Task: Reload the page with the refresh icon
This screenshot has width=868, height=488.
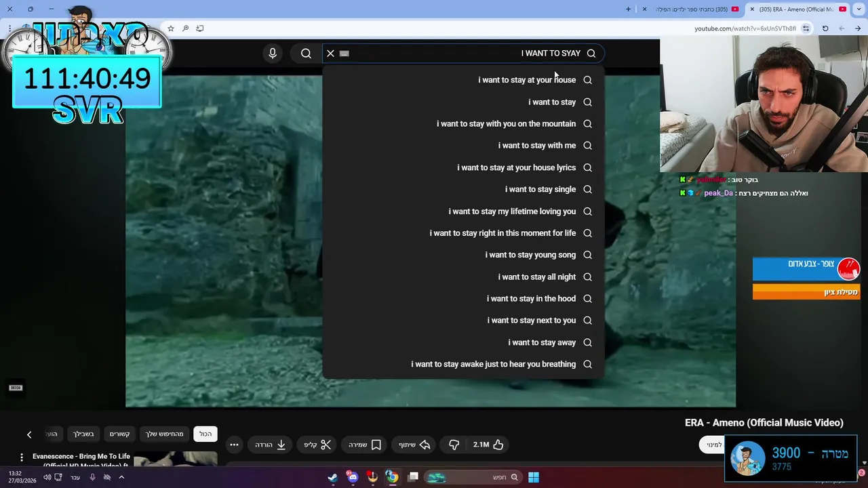Action: point(825,28)
